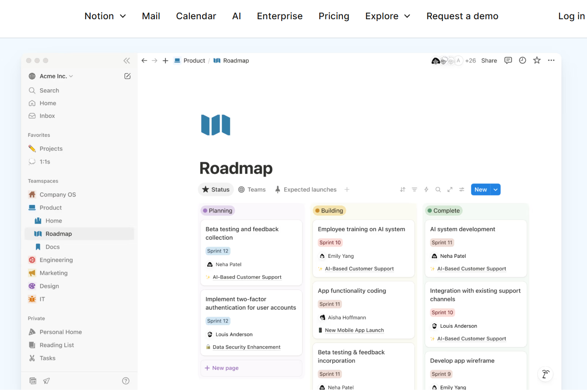Open AI in the top navigation
Viewport: 587px width, 392px height.
(x=237, y=16)
